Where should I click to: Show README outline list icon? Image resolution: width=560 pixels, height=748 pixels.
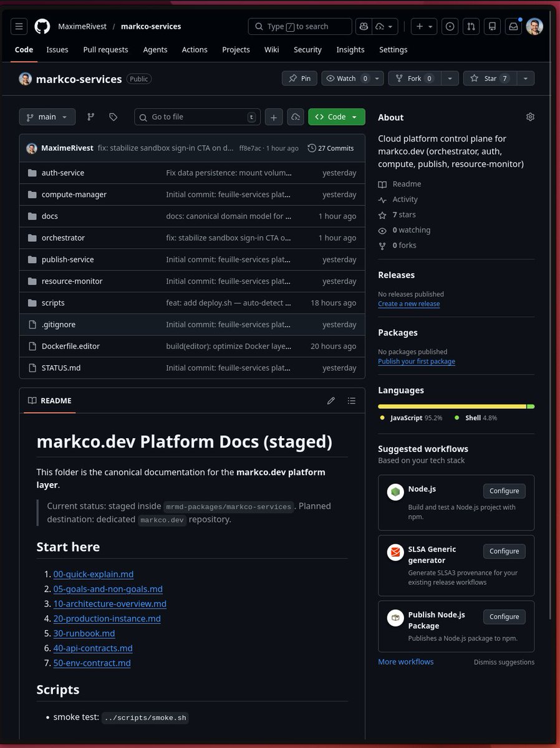coord(352,401)
